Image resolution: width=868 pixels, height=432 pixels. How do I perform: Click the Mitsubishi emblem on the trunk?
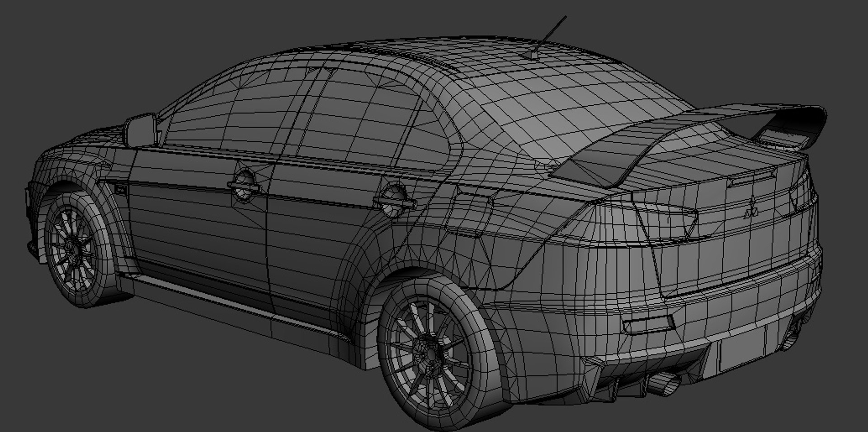tap(752, 209)
